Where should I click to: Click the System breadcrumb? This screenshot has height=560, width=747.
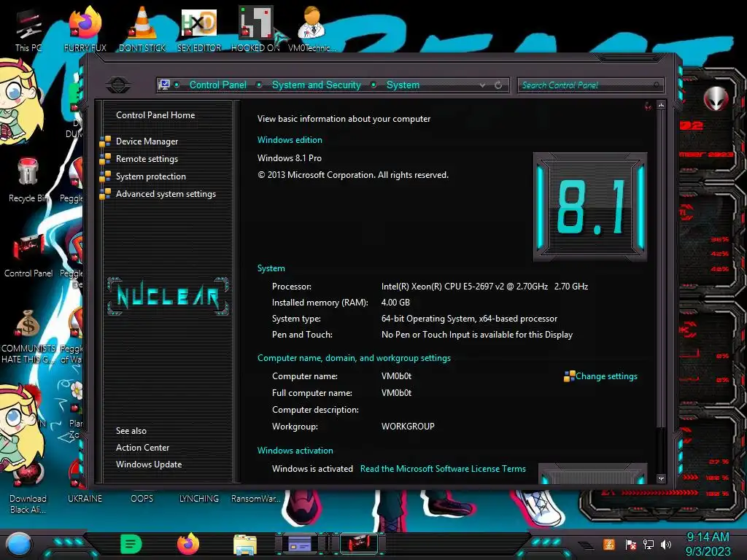click(403, 85)
